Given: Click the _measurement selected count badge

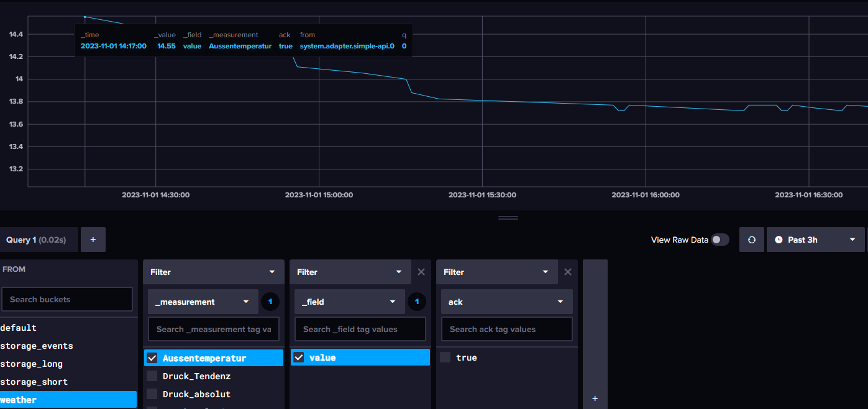Looking at the screenshot, I should point(270,302).
